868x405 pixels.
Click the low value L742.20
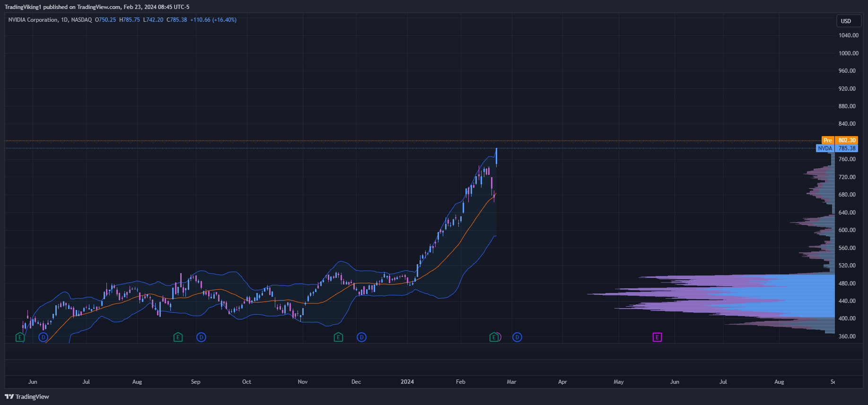coord(153,20)
